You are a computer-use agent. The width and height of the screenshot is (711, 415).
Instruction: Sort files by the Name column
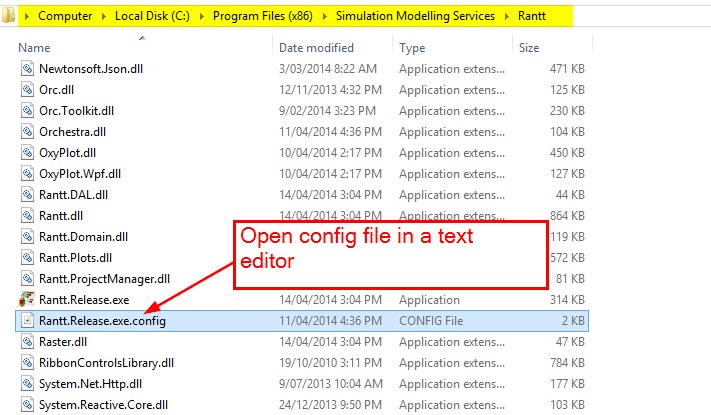coord(35,48)
